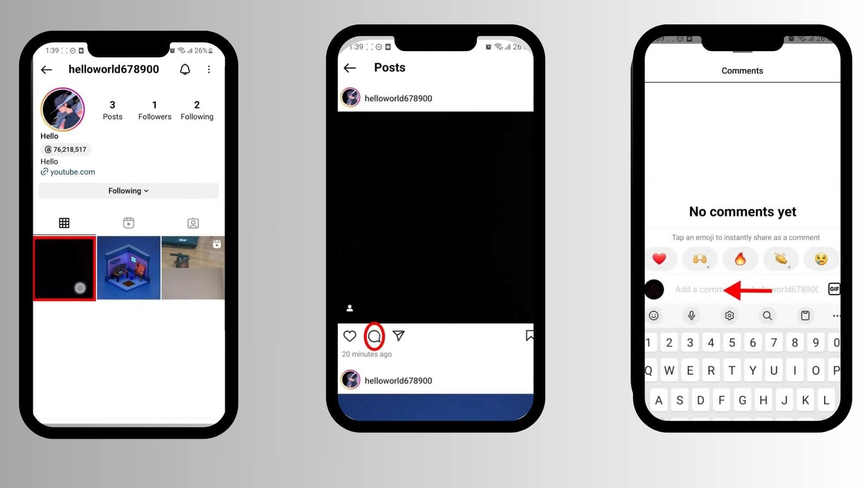Toggle the reels tab on profile
Viewport: 868px width, 488px height.
tap(129, 222)
